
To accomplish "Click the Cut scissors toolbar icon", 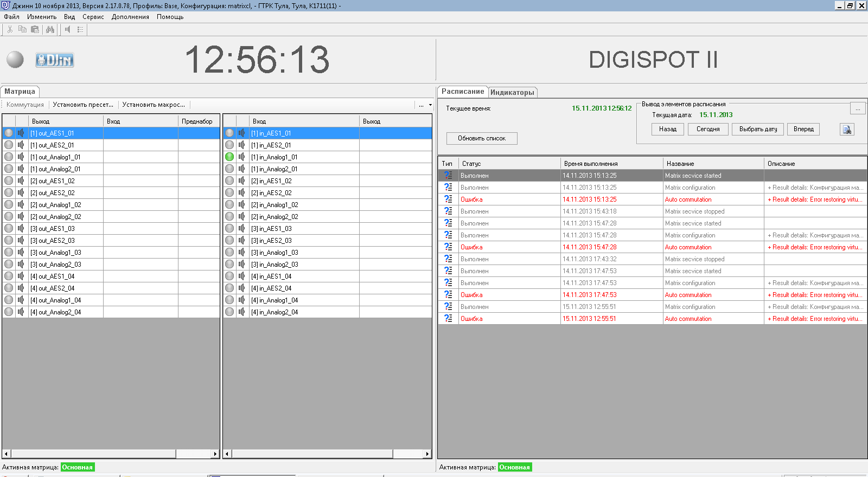I will pyautogui.click(x=10, y=29).
